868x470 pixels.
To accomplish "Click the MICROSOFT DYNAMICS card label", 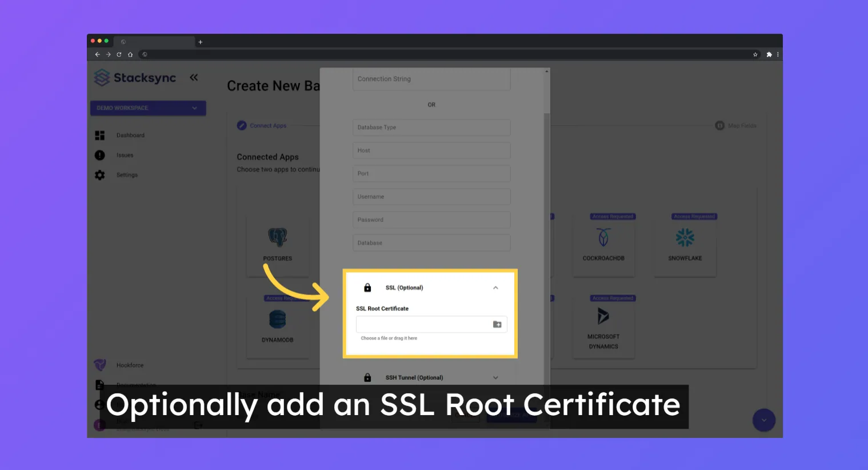I will coord(603,341).
